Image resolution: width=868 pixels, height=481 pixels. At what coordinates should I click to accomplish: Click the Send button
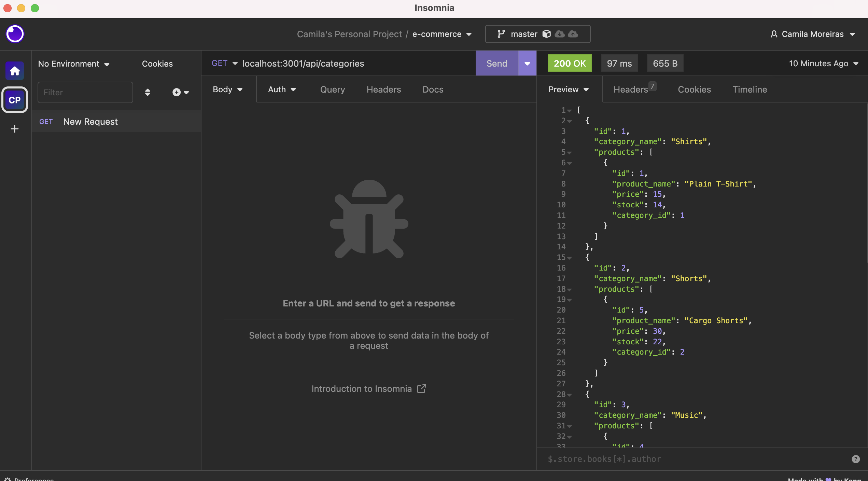pos(496,63)
